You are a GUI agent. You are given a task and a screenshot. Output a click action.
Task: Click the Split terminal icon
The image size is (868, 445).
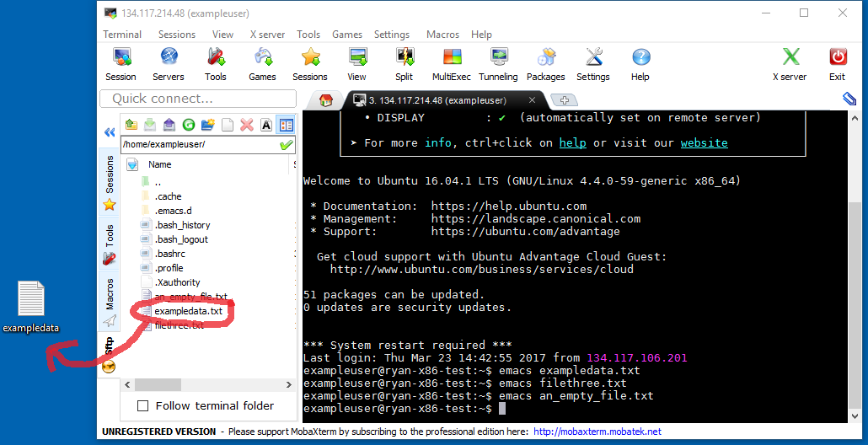[x=404, y=64]
